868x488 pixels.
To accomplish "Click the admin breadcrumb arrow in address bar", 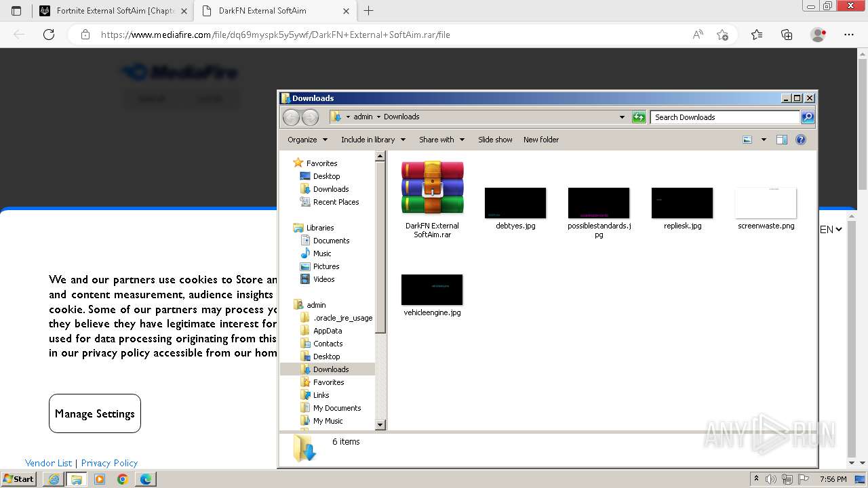I will [x=378, y=117].
